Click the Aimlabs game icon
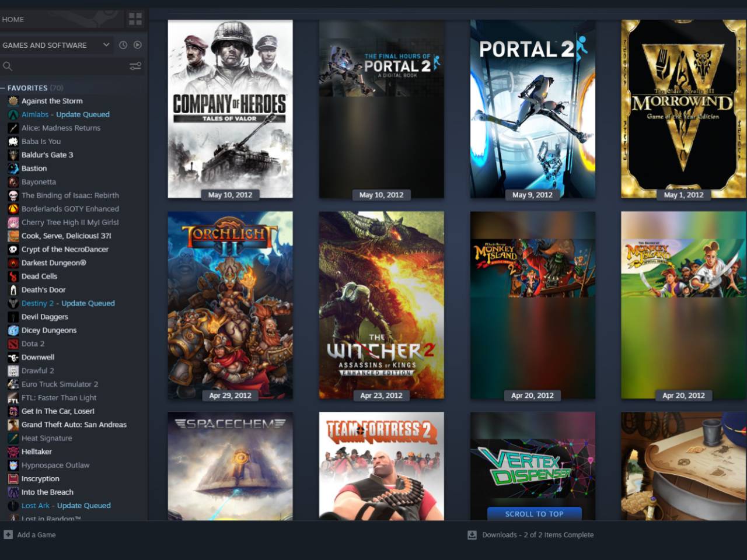Image resolution: width=747 pixels, height=560 pixels. [x=13, y=114]
